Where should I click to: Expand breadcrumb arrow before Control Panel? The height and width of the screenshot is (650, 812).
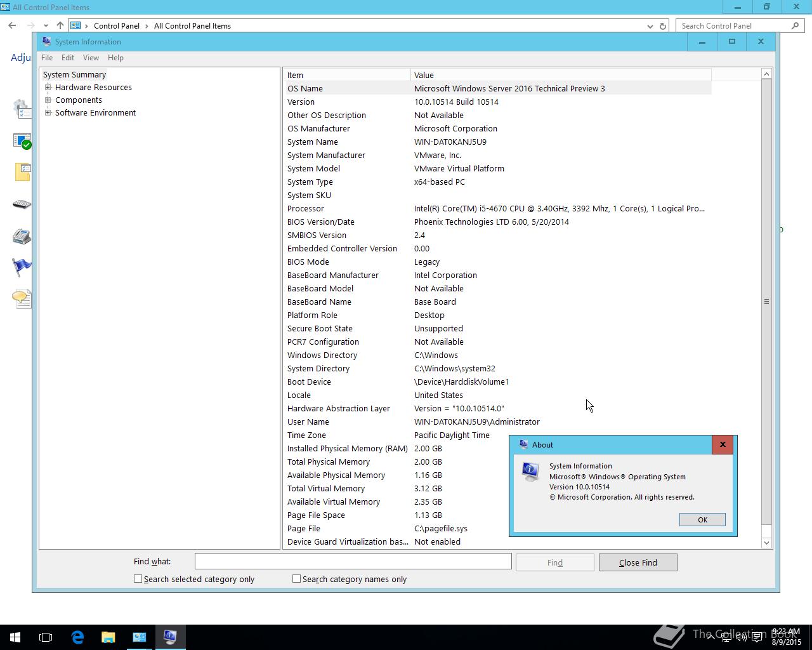coord(87,25)
